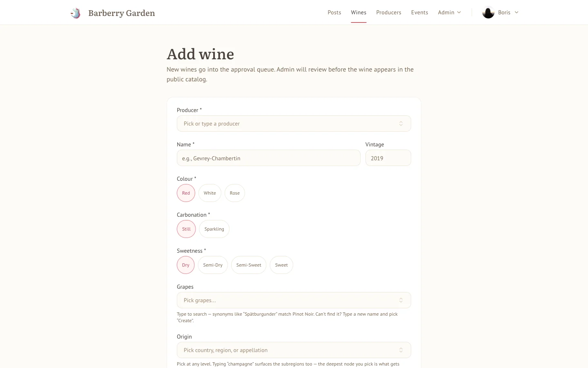The image size is (588, 368).
Task: Choose Sparkling carbonation
Action: pos(214,229)
